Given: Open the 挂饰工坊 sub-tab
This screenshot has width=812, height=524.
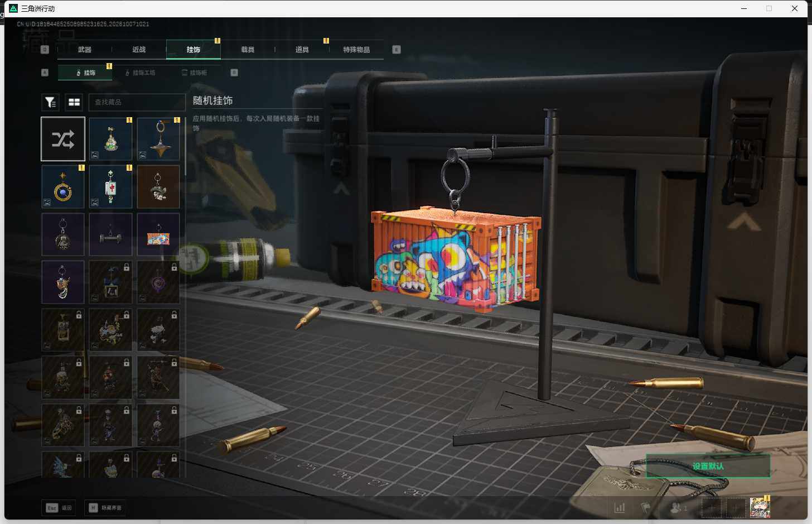Looking at the screenshot, I should [140, 73].
